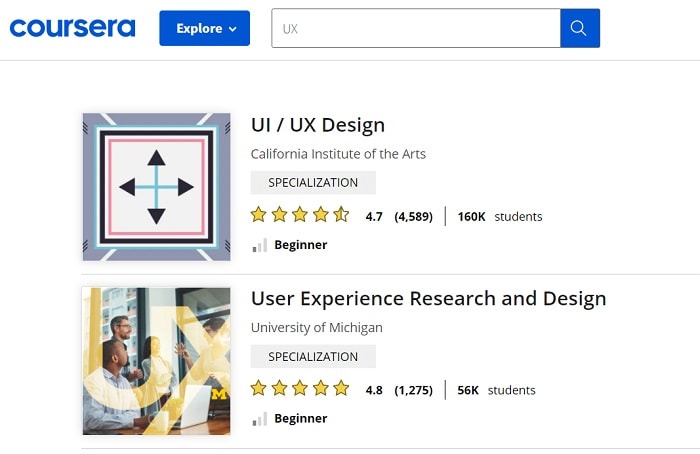Click the Beginner level bars icon under User Experience Research
The width and height of the screenshot is (700, 454).
click(x=259, y=419)
